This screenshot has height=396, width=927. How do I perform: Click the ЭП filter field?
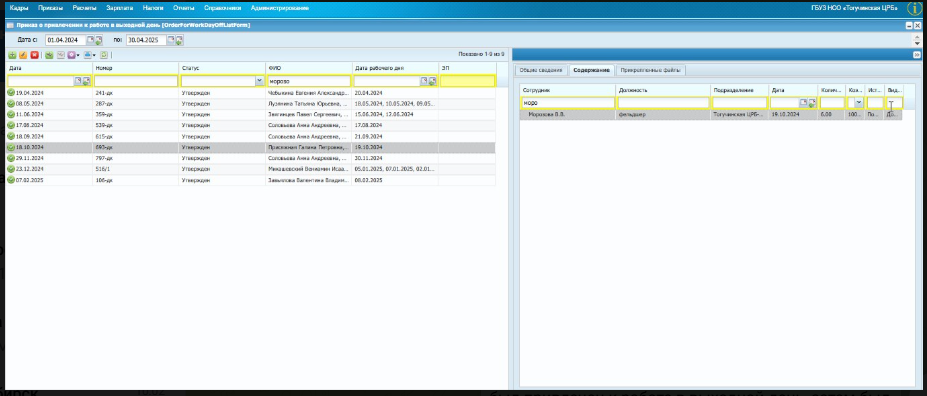[x=468, y=81]
